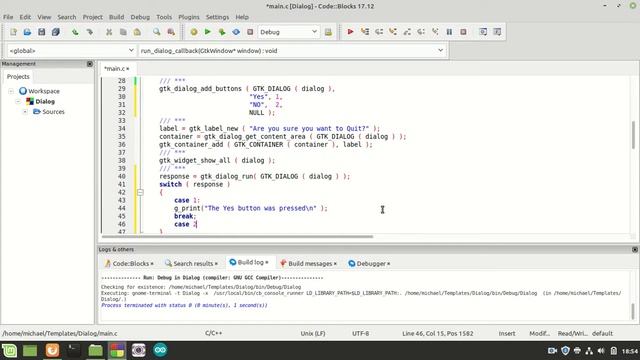
Task: Launch Firefox from the taskbar
Action: point(52,350)
